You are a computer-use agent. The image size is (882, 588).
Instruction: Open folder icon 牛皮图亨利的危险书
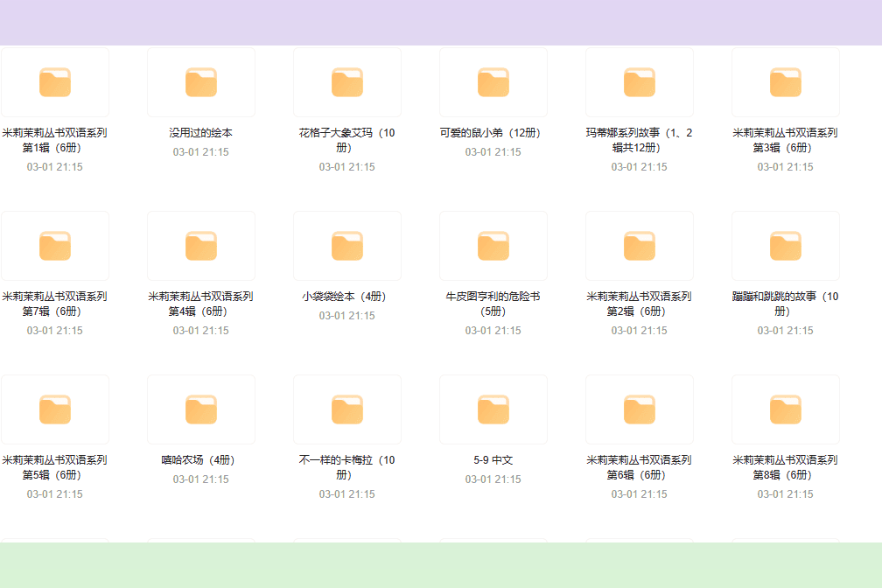(x=493, y=247)
